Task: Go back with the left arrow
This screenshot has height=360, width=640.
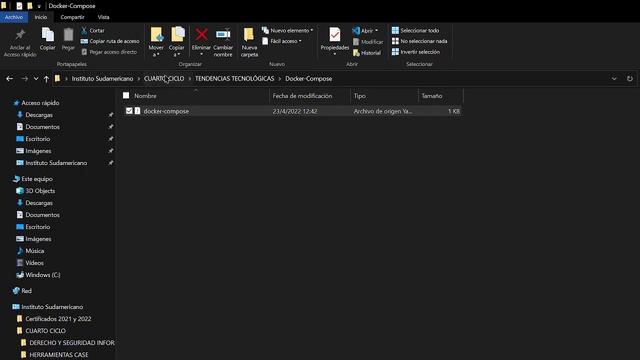Action: tap(9, 79)
